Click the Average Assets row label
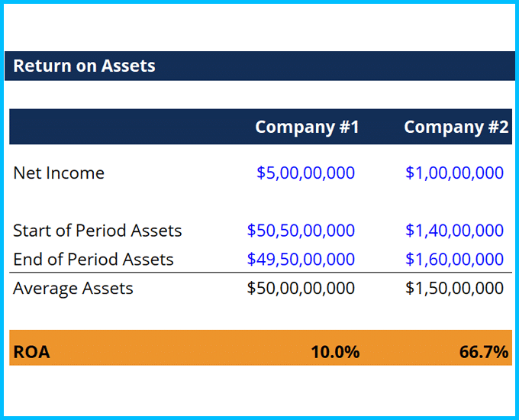 click(x=73, y=289)
